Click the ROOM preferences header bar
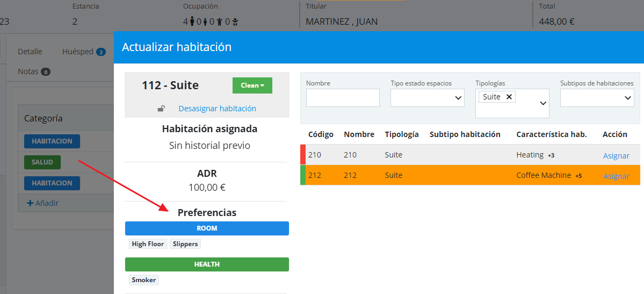The height and width of the screenshot is (294, 644). pos(207,228)
